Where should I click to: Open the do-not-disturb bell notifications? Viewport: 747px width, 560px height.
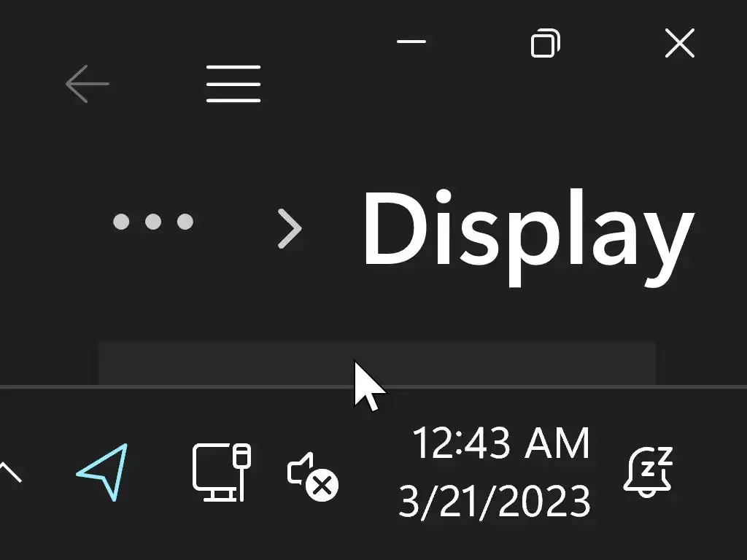(648, 472)
